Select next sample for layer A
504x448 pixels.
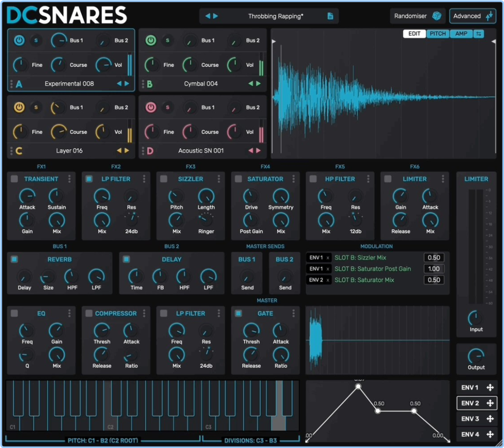click(x=127, y=84)
